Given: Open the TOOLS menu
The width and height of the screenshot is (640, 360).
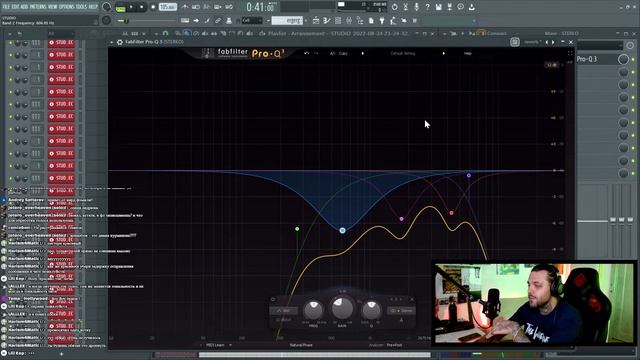Looking at the screenshot, I should (x=81, y=7).
